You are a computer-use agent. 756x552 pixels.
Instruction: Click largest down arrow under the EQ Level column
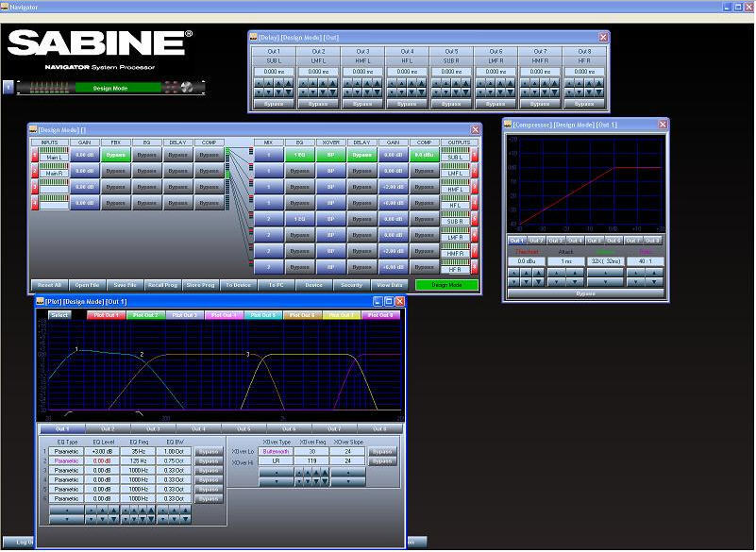113,519
